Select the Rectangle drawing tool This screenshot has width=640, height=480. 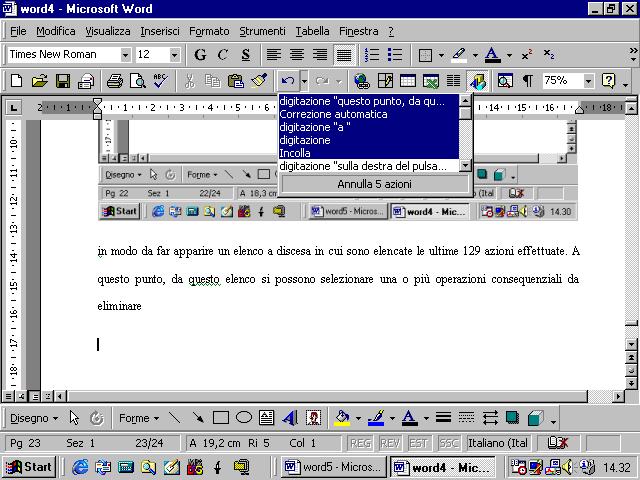click(221, 418)
